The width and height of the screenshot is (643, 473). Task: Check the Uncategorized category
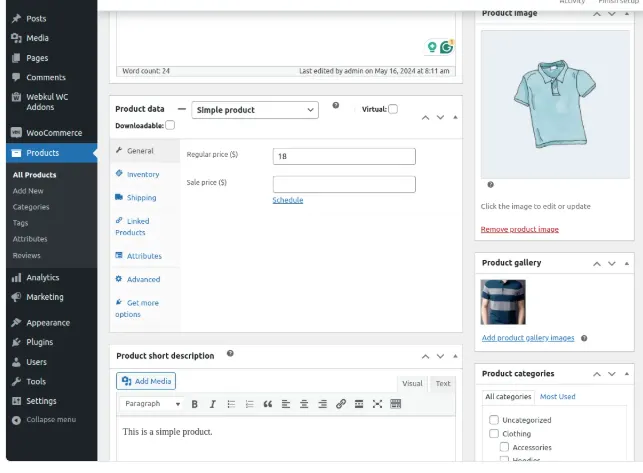494,420
